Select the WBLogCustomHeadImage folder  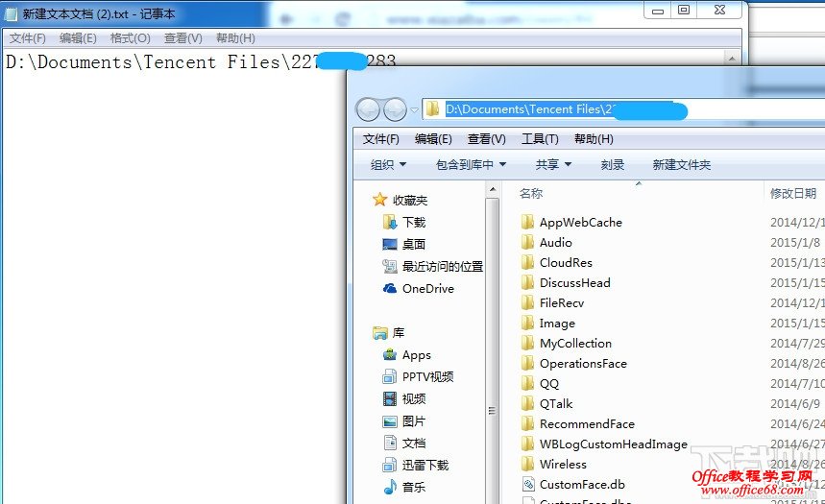pyautogui.click(x=614, y=444)
